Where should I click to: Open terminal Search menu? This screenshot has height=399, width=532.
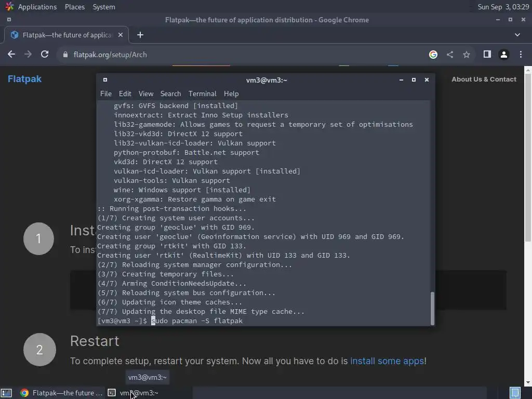pos(170,94)
